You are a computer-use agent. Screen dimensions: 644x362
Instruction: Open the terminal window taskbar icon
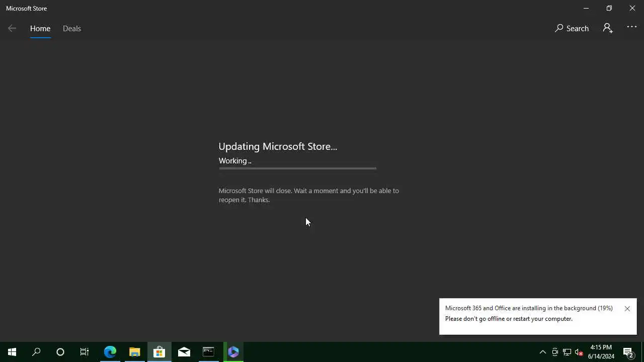(208, 352)
